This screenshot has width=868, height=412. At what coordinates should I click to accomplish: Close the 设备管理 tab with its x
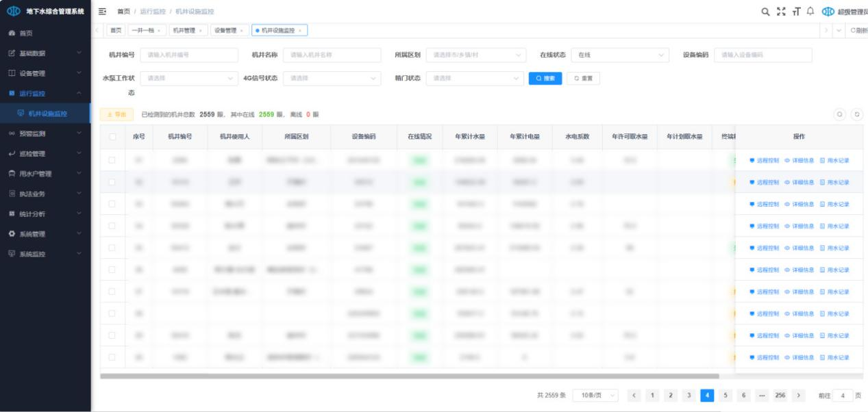click(x=242, y=31)
